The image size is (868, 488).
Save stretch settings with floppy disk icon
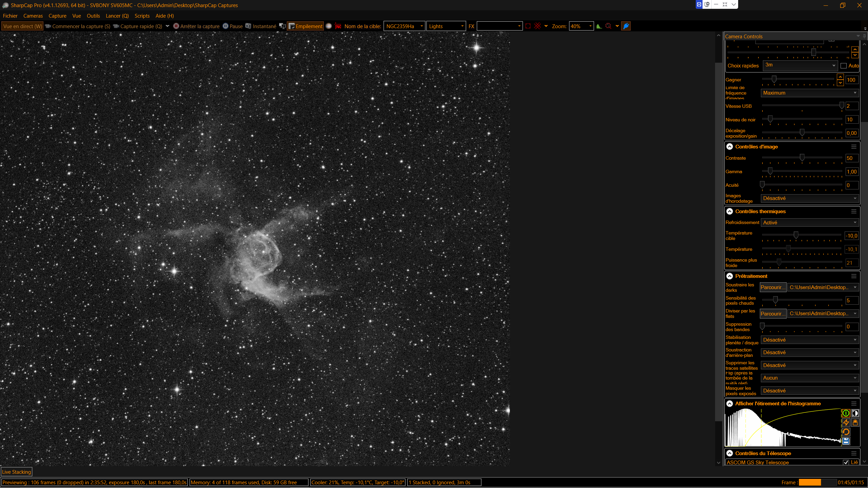click(x=846, y=441)
